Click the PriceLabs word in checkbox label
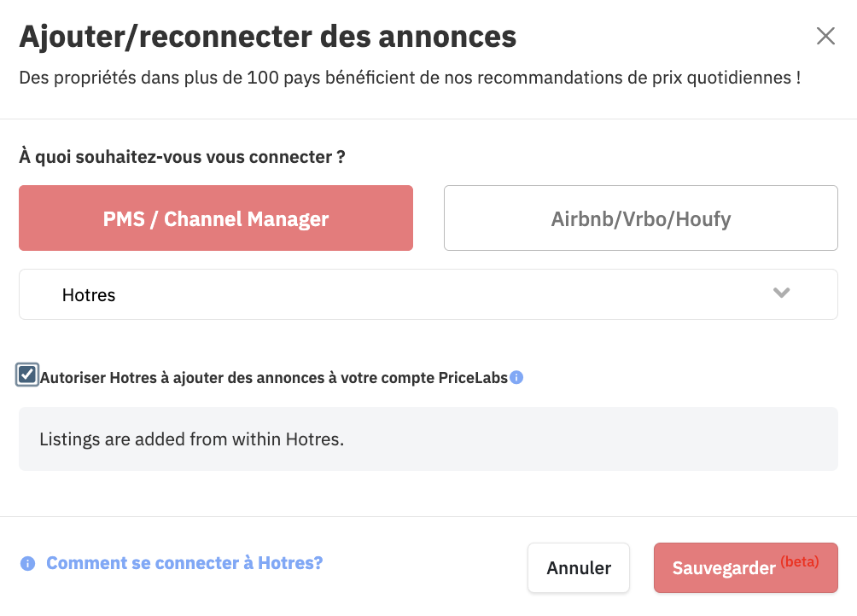857x616 pixels. coord(473,378)
